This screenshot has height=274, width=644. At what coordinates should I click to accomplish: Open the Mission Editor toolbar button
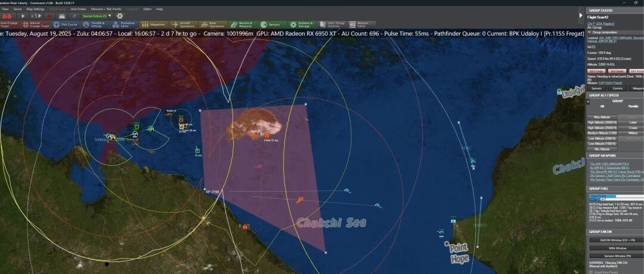pyautogui.click(x=362, y=24)
